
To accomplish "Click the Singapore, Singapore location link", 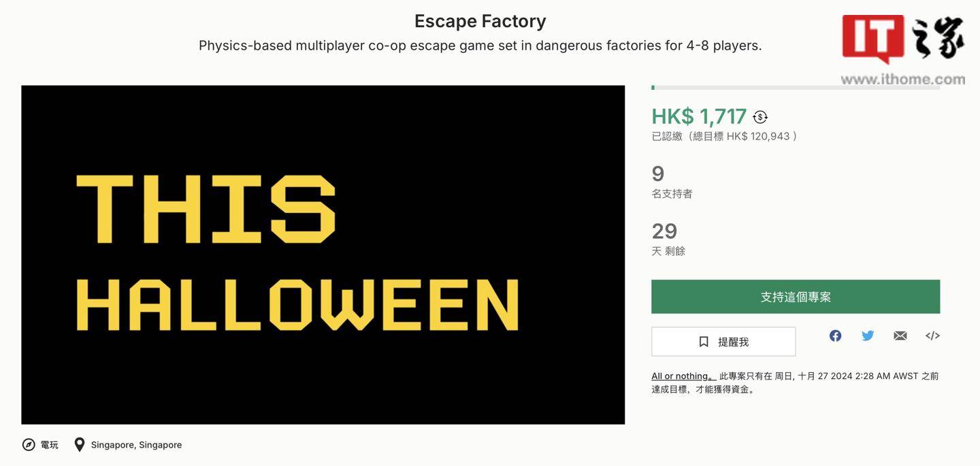I will [x=136, y=445].
